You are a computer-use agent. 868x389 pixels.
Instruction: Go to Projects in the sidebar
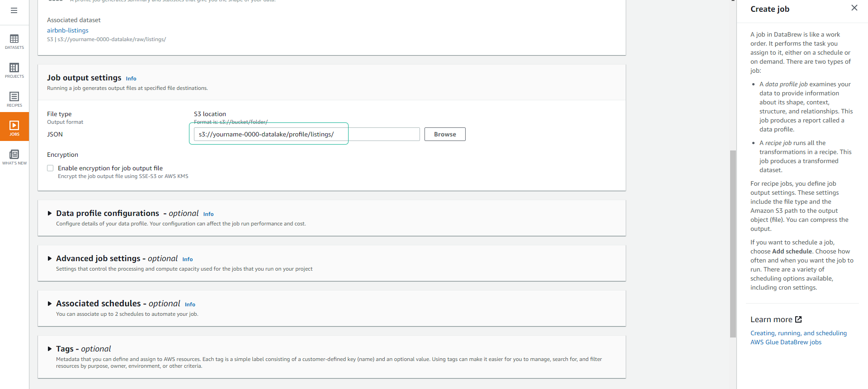(14, 70)
